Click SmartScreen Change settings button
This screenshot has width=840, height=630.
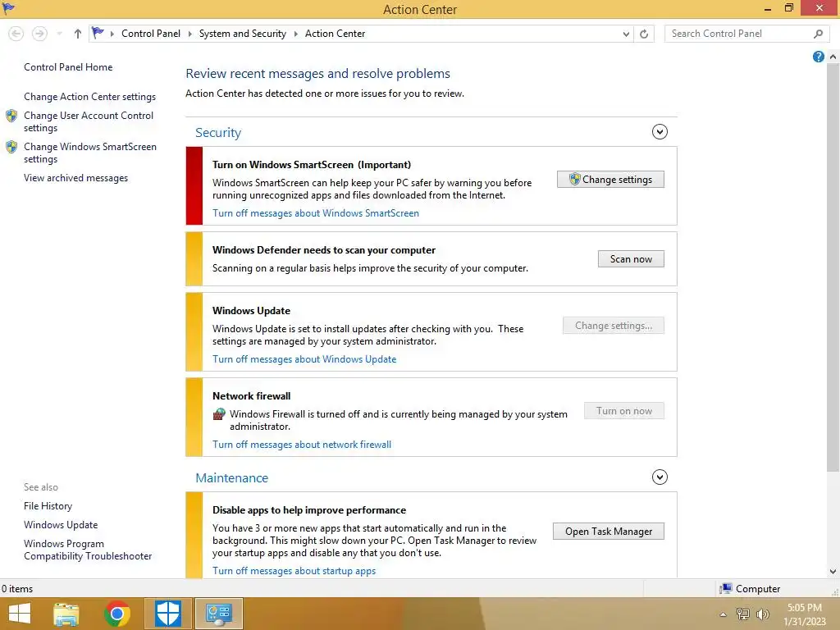tap(610, 180)
